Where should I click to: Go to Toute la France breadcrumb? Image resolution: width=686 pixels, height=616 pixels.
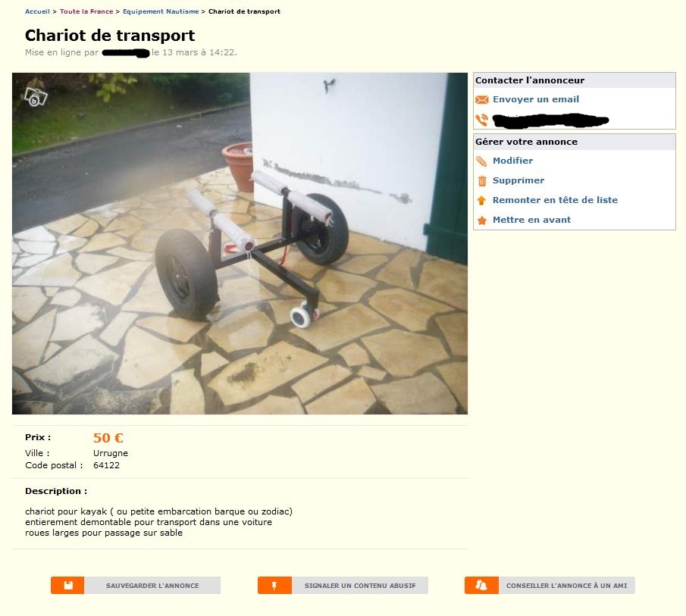pyautogui.click(x=86, y=11)
